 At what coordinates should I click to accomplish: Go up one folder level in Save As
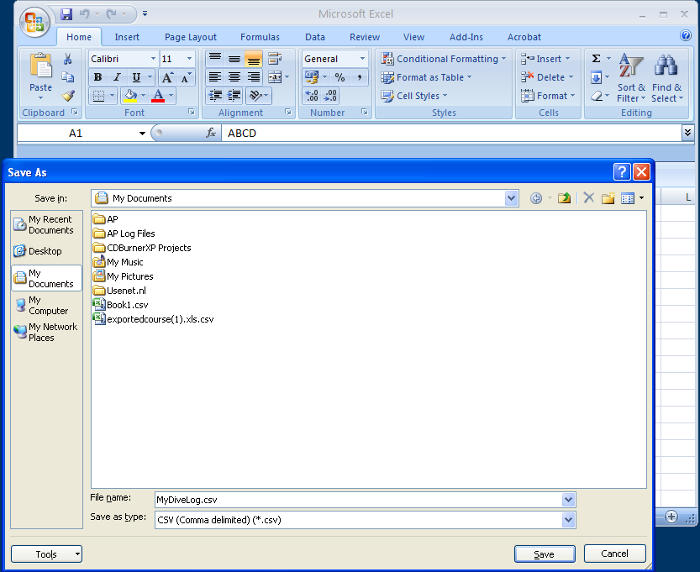tap(565, 198)
